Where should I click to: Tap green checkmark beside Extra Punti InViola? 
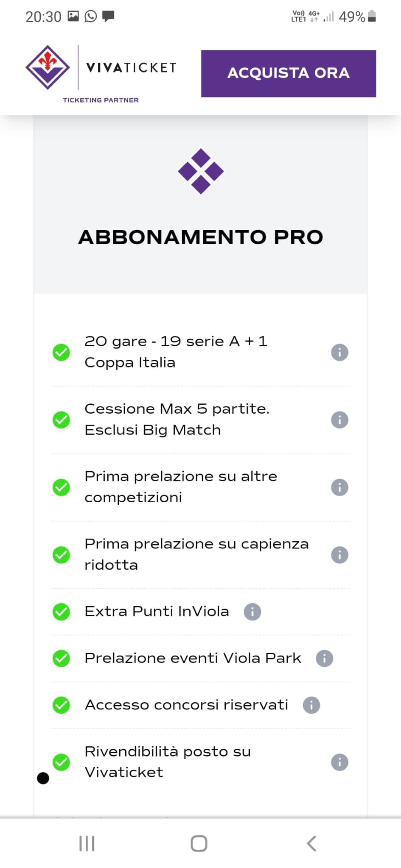click(61, 612)
